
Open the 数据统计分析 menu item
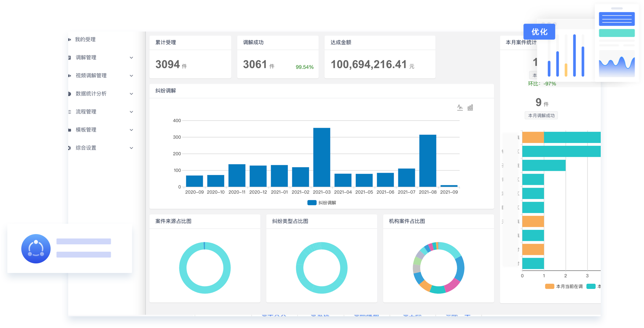[91, 94]
